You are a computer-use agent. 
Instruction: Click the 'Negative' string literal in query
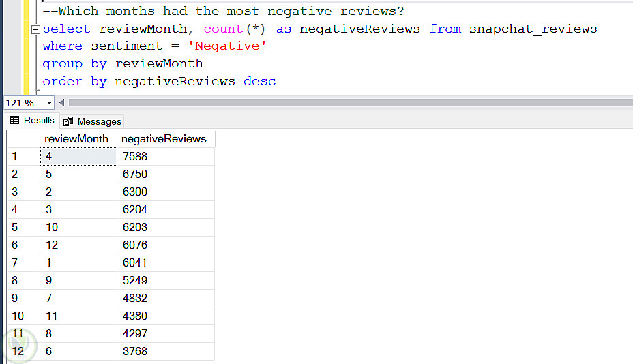coord(227,46)
